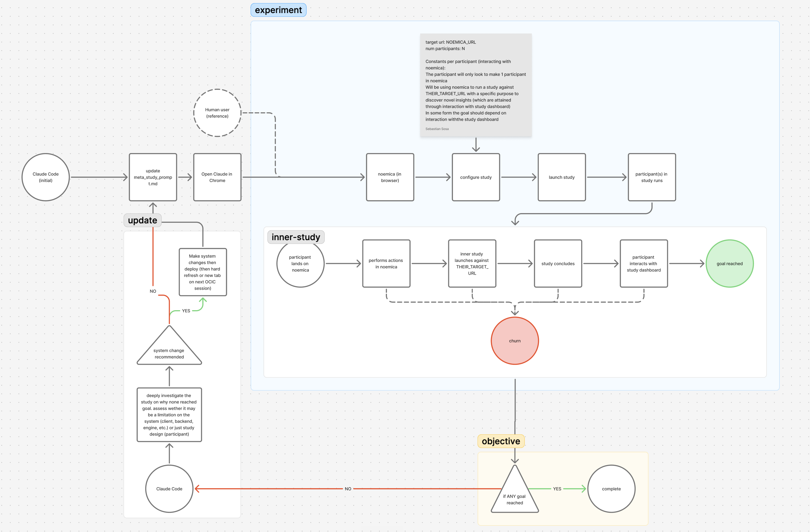Select the 'noemica (in browser)' box
This screenshot has height=532, width=810.
[x=390, y=177]
